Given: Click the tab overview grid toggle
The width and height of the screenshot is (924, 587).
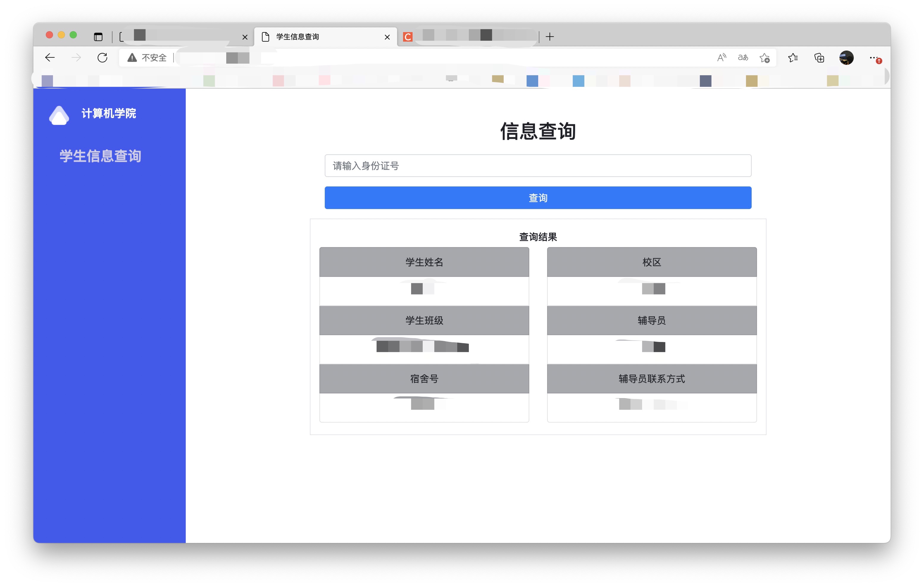Looking at the screenshot, I should 98,36.
